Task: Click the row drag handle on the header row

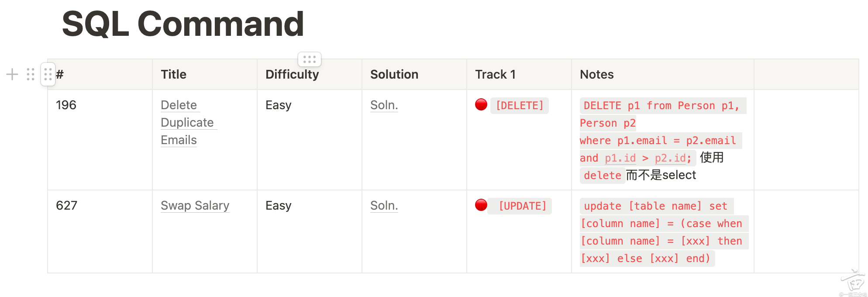Action: click(48, 74)
